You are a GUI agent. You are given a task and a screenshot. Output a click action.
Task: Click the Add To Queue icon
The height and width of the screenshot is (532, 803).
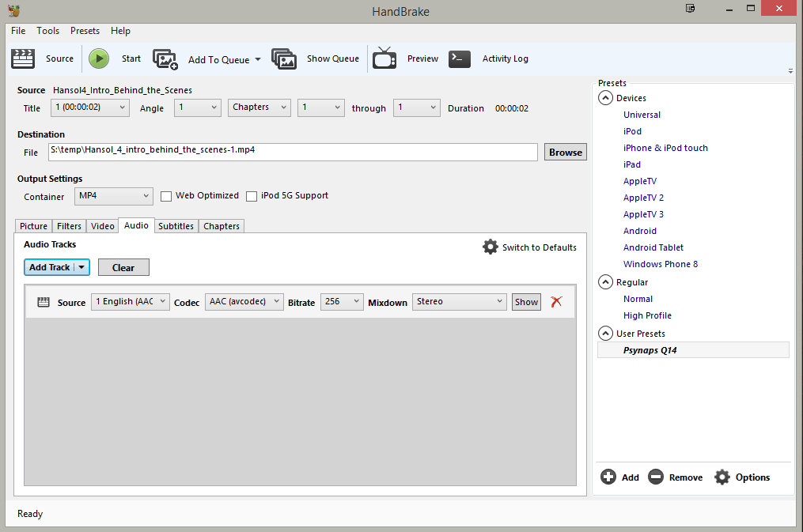pyautogui.click(x=165, y=59)
